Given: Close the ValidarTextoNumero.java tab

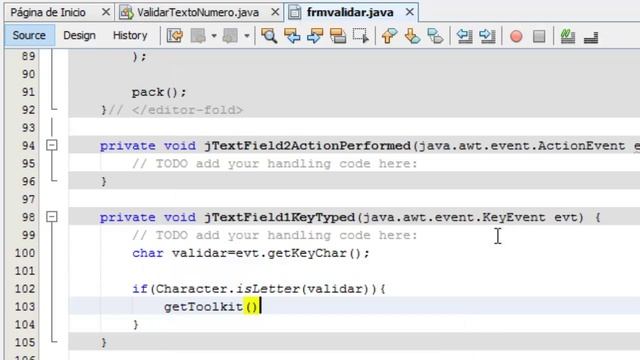Looking at the screenshot, I should pyautogui.click(x=275, y=12).
